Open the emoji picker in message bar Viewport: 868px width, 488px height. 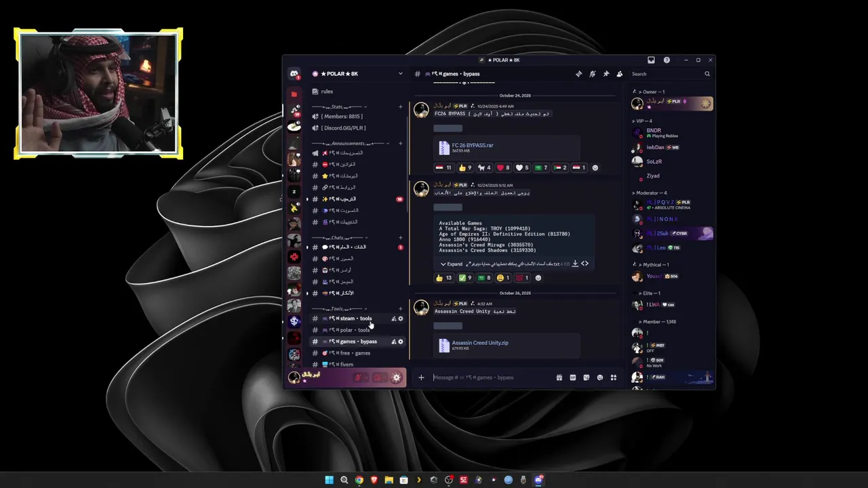[x=599, y=378]
